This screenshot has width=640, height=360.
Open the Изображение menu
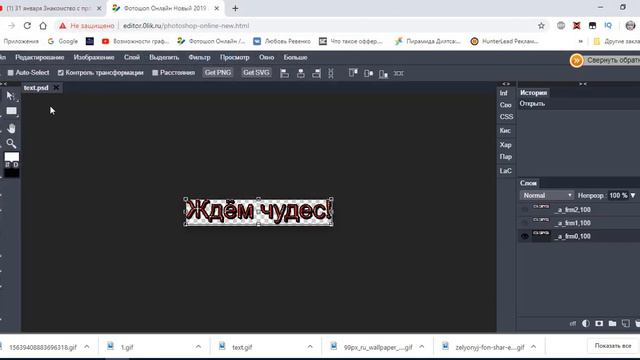(x=94, y=57)
